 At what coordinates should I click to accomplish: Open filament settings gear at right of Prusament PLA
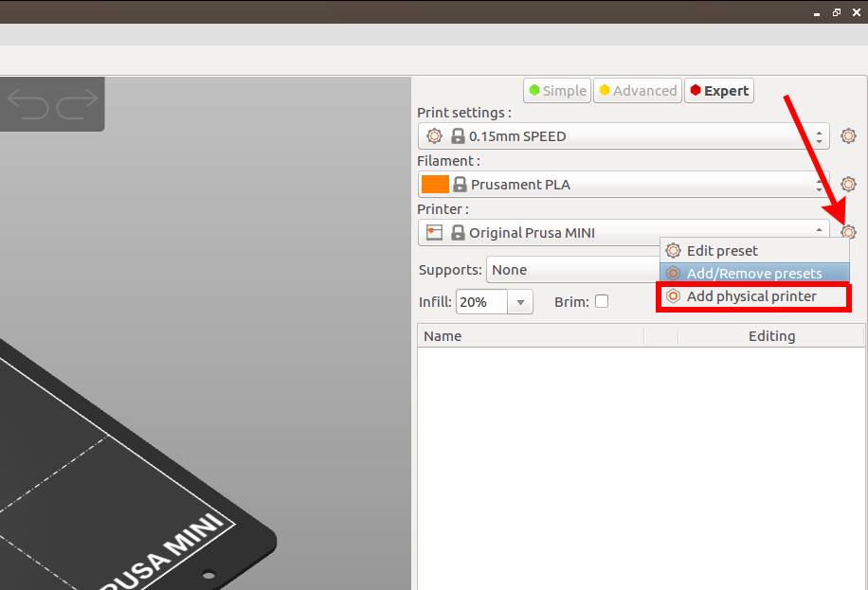(x=848, y=184)
